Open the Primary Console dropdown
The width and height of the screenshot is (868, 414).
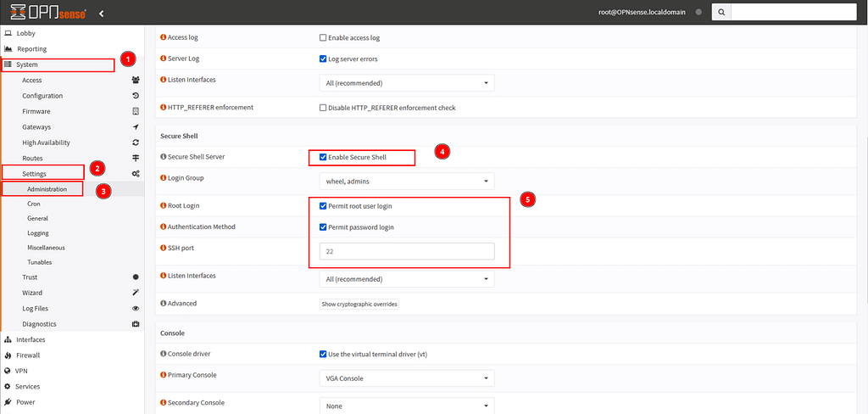pos(406,378)
